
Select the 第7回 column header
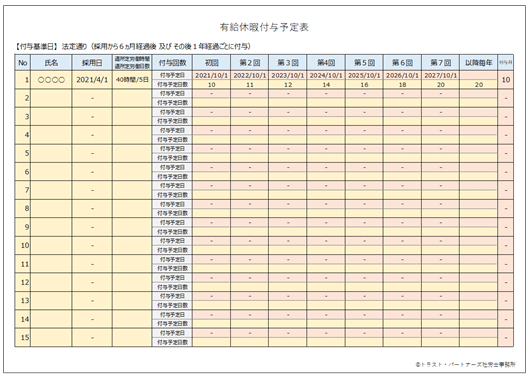pos(440,62)
